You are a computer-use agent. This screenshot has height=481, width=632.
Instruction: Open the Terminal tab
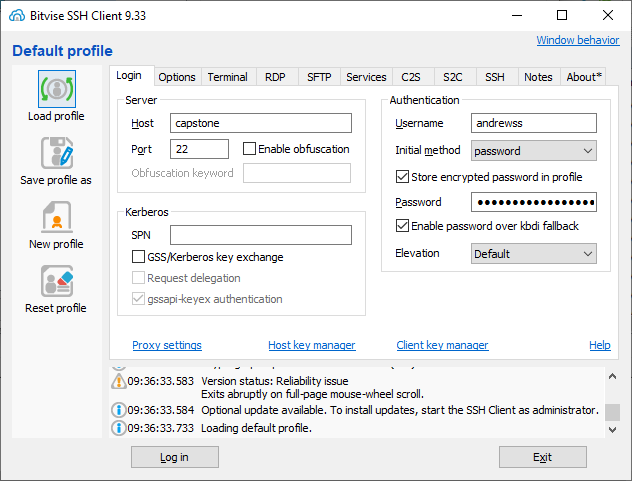click(x=228, y=77)
